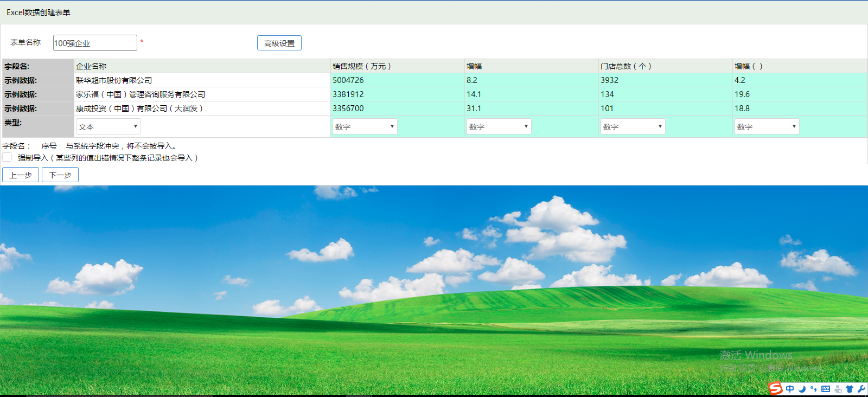Click the 上一步 button
The width and height of the screenshot is (868, 397).
click(21, 175)
